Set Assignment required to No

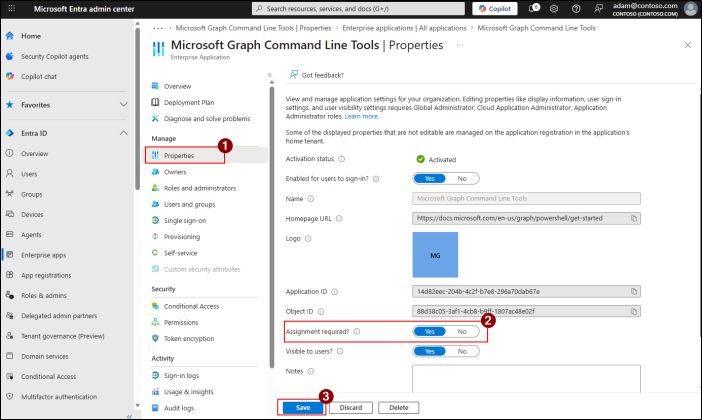(462, 332)
